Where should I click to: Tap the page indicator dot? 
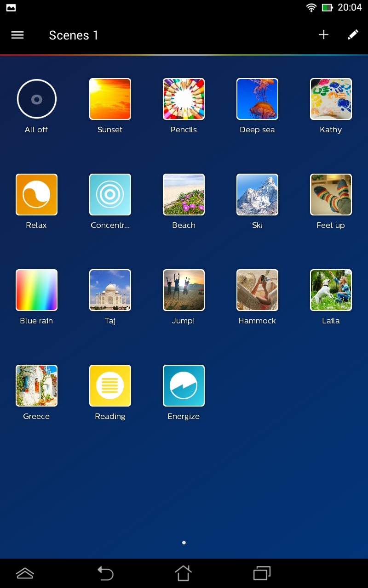[184, 543]
